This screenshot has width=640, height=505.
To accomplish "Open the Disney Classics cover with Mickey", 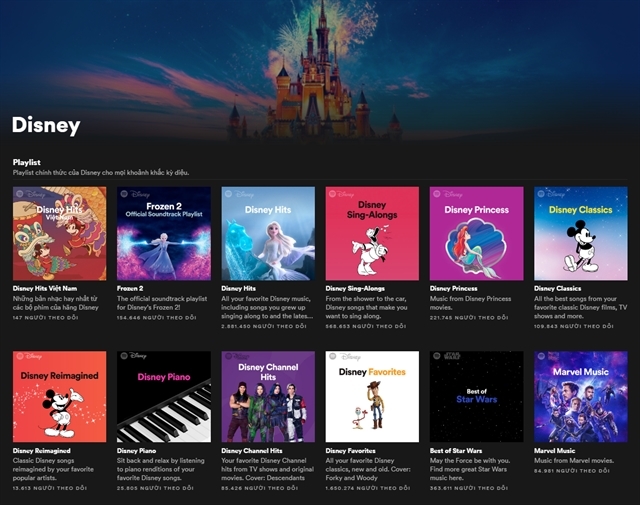I will click(x=581, y=234).
